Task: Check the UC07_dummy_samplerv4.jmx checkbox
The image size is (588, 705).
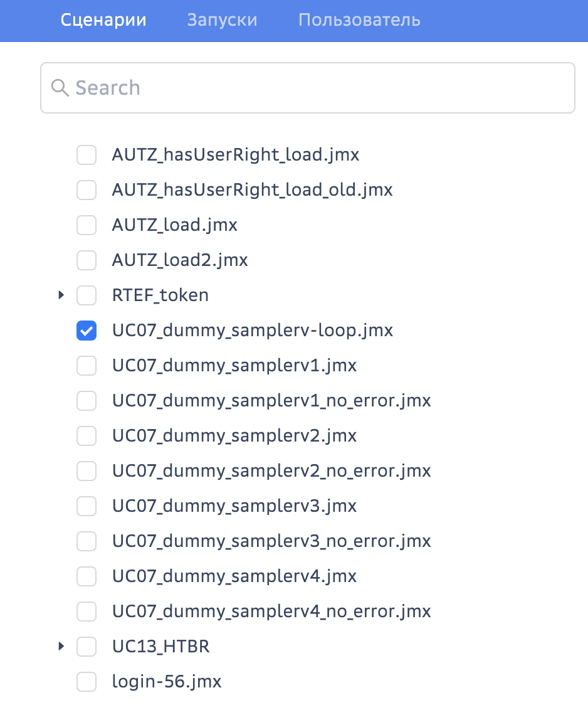Action: pyautogui.click(x=87, y=576)
